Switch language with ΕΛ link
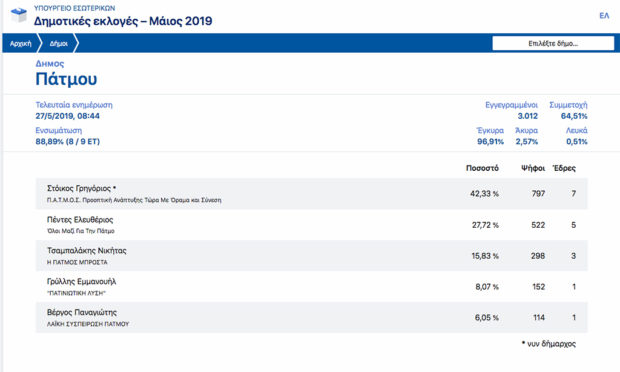The height and width of the screenshot is (372, 620). (x=604, y=15)
